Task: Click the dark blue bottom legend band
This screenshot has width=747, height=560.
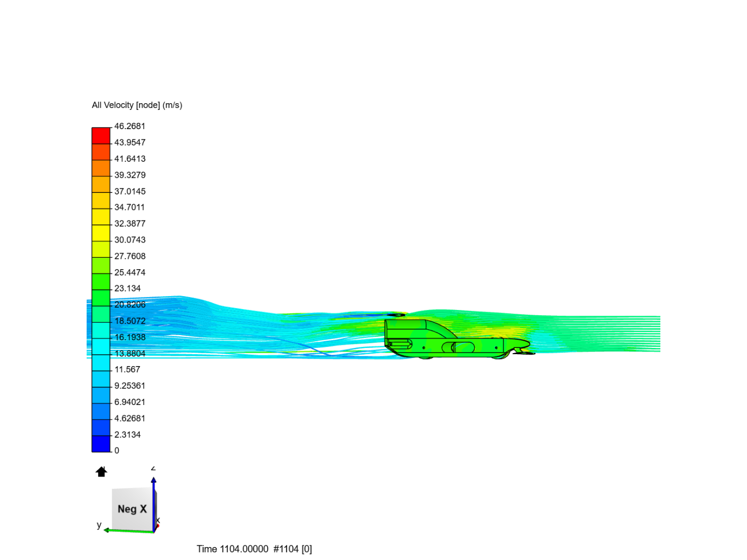Action: pos(101,443)
